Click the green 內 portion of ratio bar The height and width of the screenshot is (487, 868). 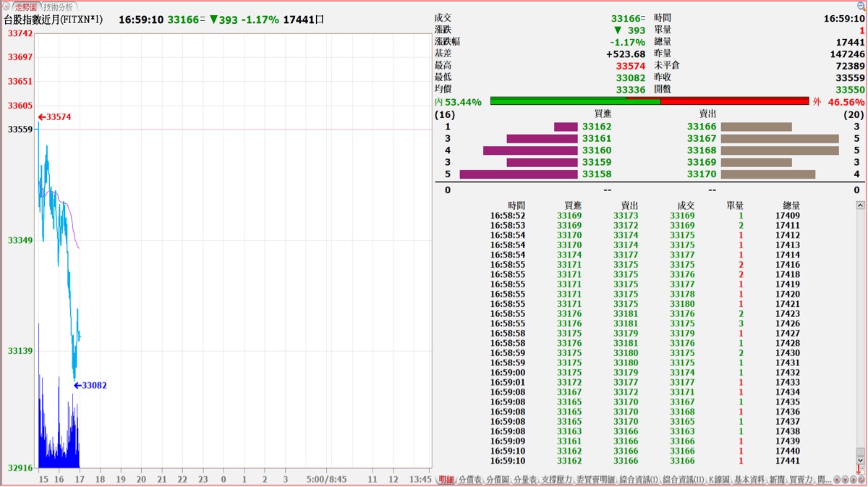[575, 101]
